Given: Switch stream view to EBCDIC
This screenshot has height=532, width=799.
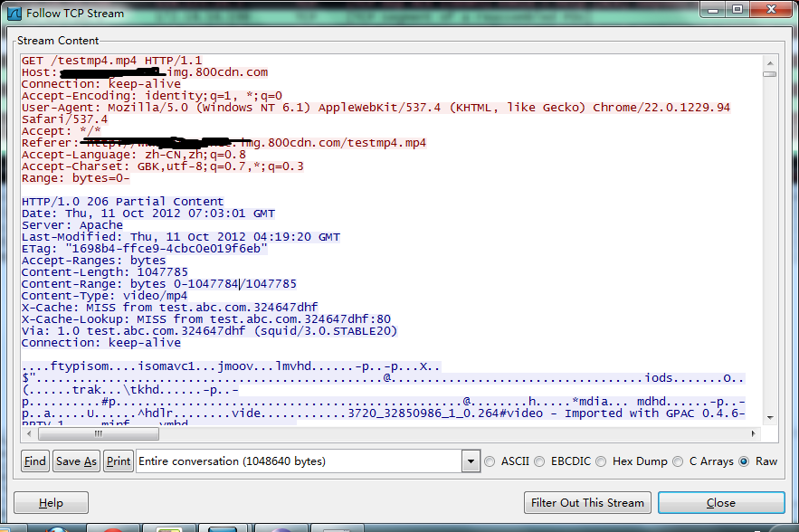Looking at the screenshot, I should (540, 461).
